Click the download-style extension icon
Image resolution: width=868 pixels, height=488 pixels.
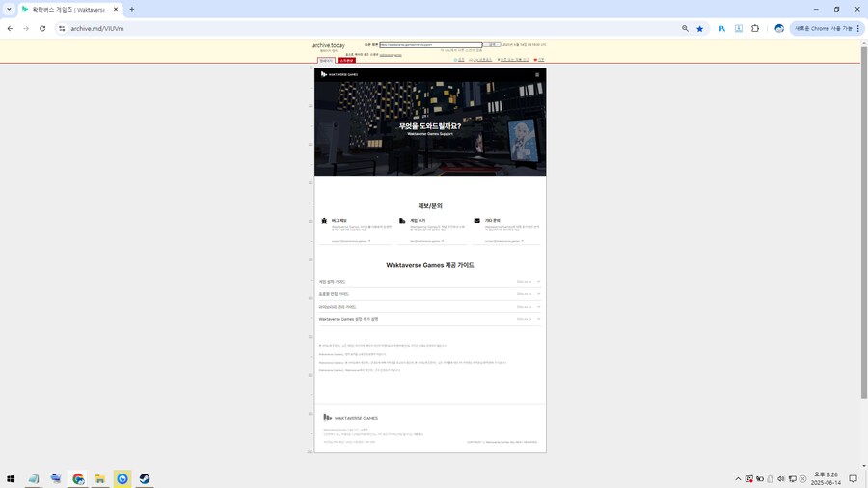739,28
